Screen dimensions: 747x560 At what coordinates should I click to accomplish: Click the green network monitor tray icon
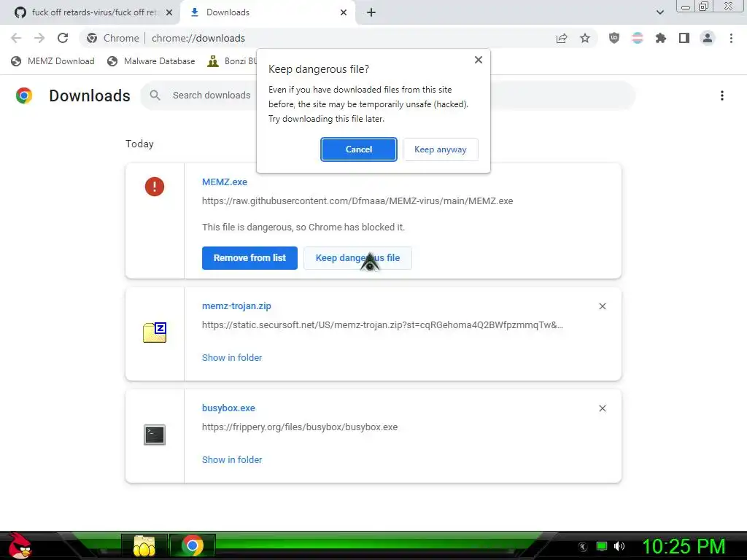click(x=602, y=547)
